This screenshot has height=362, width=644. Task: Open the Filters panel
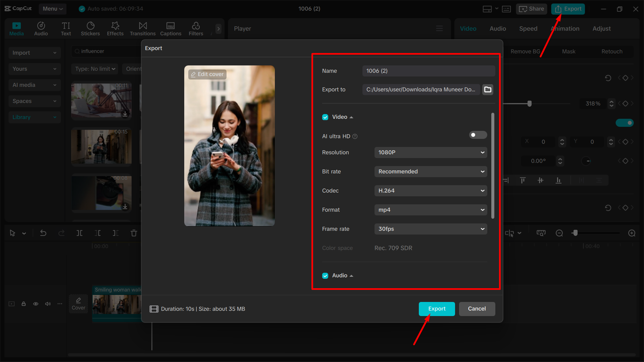click(196, 29)
